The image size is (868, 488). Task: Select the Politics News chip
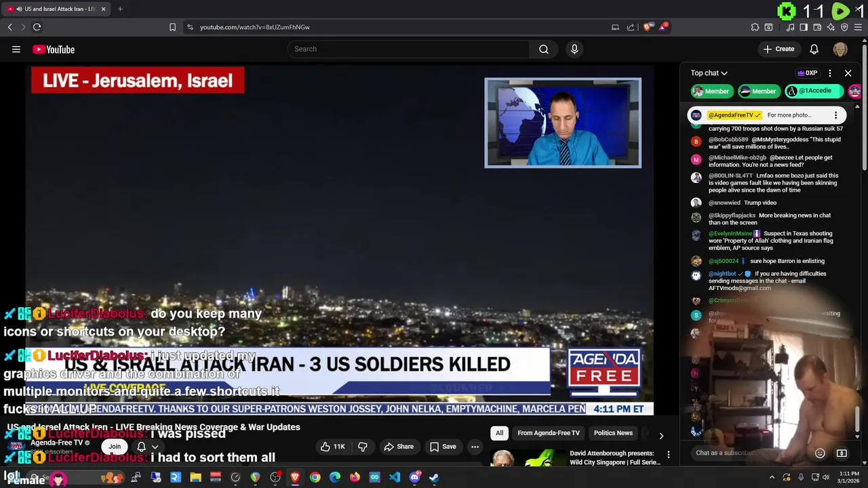tap(613, 433)
